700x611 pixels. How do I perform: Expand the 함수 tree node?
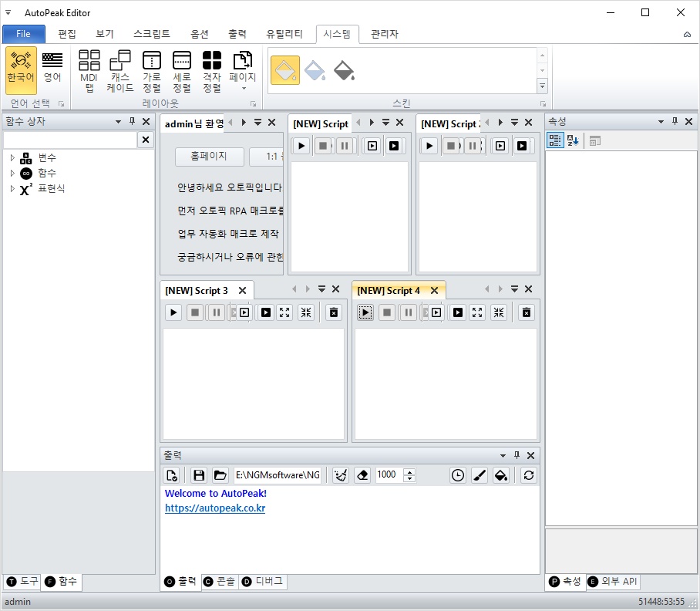coord(12,173)
